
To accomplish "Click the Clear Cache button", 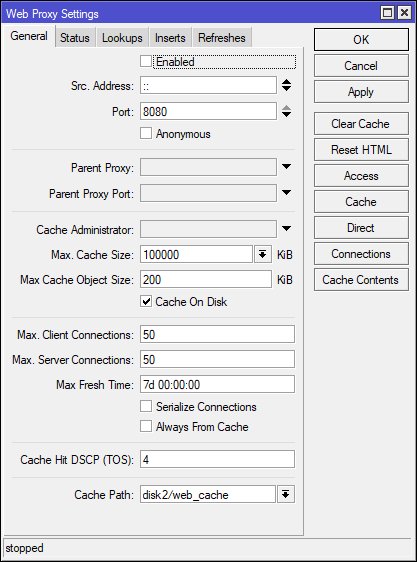I will [x=361, y=124].
